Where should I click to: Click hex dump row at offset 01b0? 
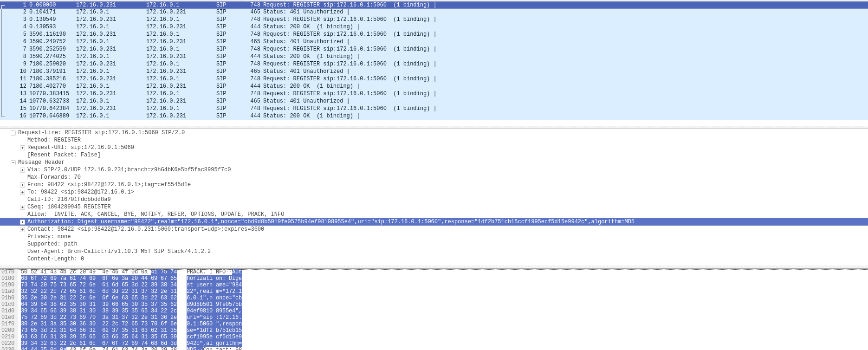point(121,298)
